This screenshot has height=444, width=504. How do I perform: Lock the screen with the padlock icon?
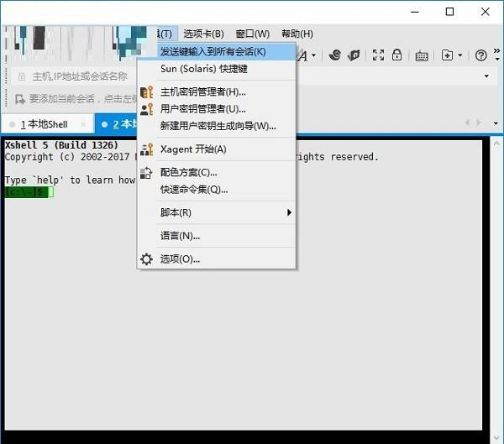click(x=396, y=55)
